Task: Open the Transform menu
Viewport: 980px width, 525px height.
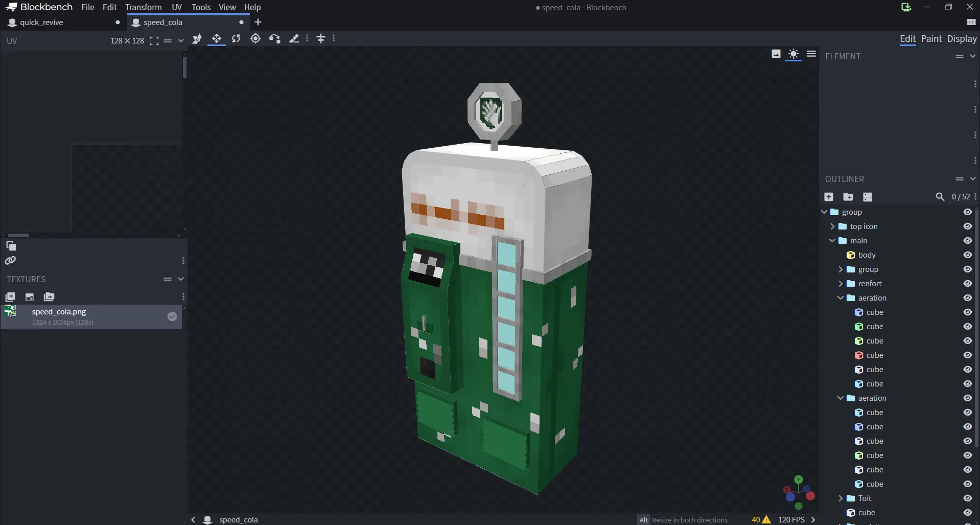Action: coord(143,7)
